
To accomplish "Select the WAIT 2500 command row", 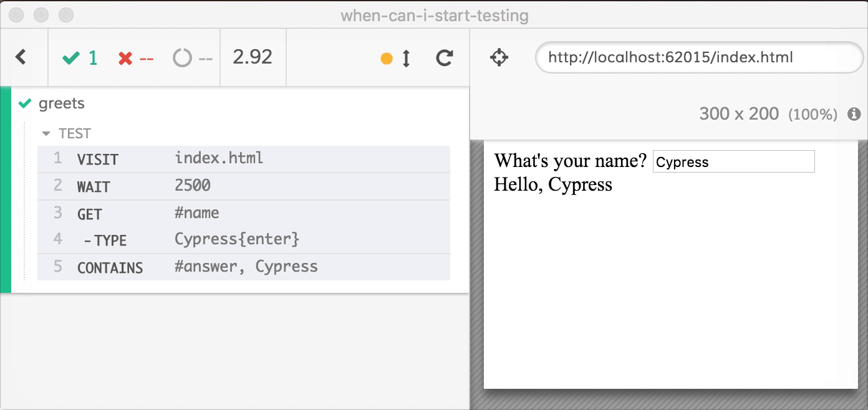I will [243, 186].
